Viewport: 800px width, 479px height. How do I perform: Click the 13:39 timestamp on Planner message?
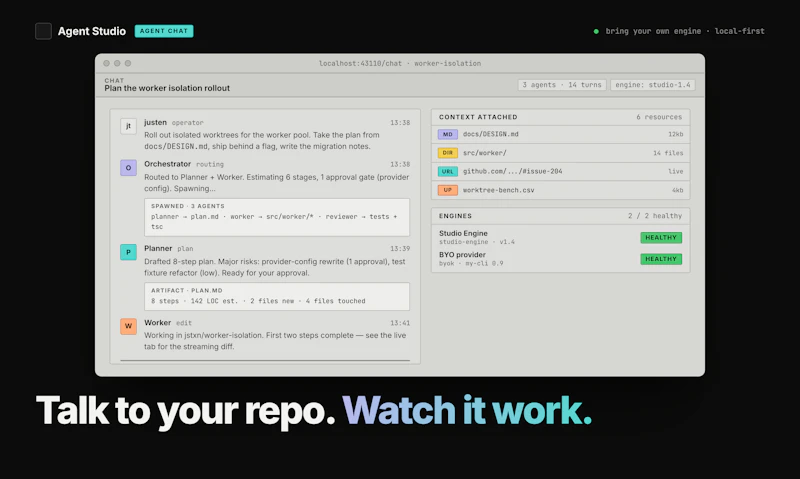(x=400, y=248)
